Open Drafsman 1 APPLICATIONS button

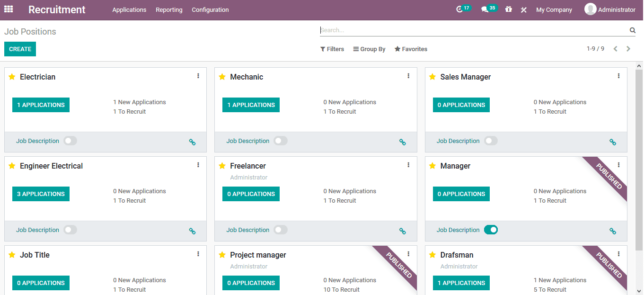click(461, 283)
